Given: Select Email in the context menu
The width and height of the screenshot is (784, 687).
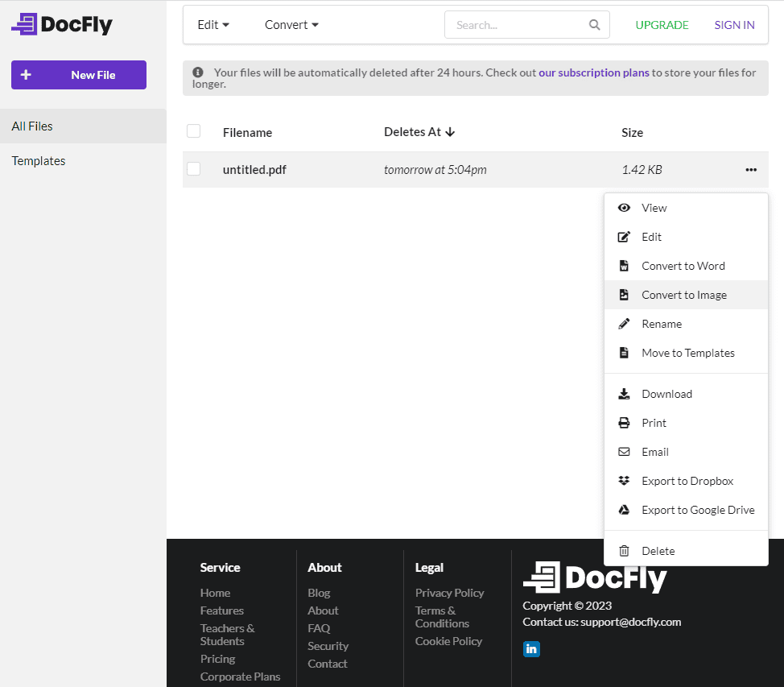Looking at the screenshot, I should pyautogui.click(x=686, y=452).
